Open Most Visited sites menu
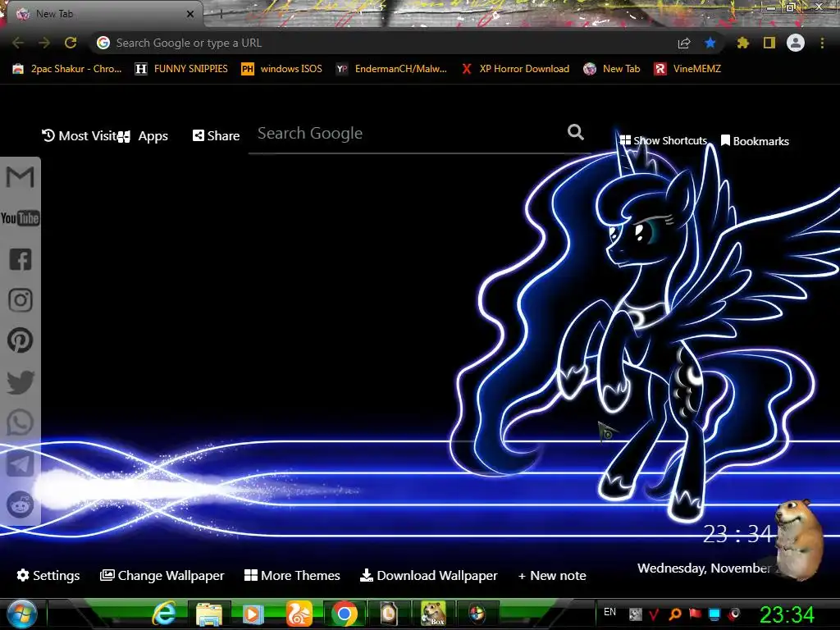Screen dimensions: 840x630 [80, 135]
